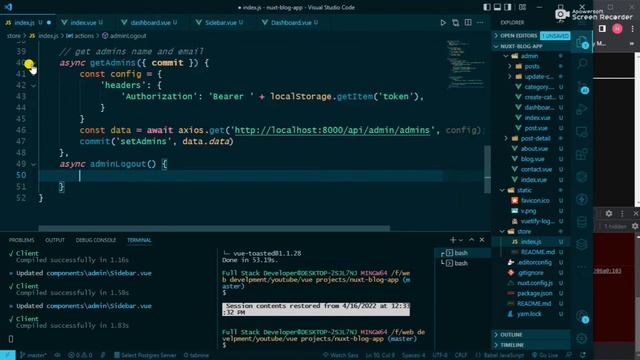The width and height of the screenshot is (640, 360).
Task: Click Select Postgres Server in the status bar
Action: (x=145, y=355)
